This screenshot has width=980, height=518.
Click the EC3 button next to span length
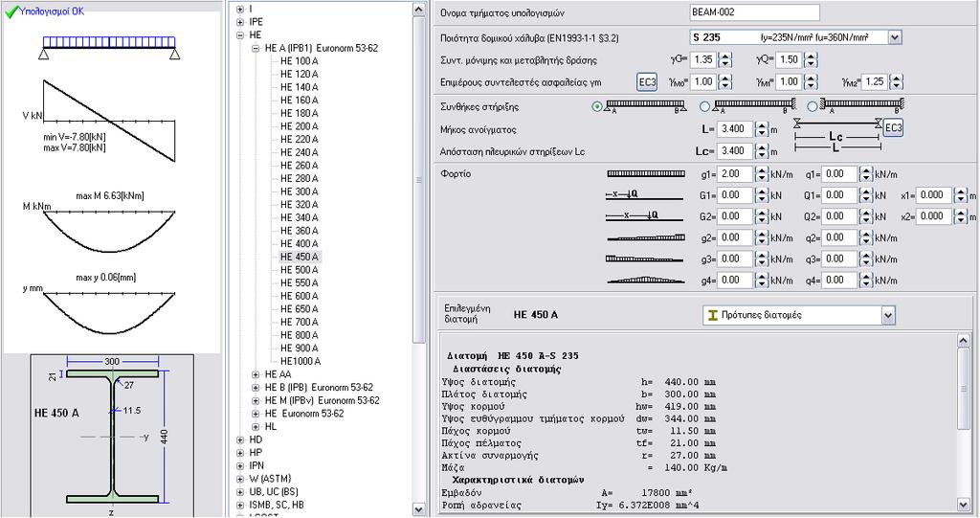893,127
